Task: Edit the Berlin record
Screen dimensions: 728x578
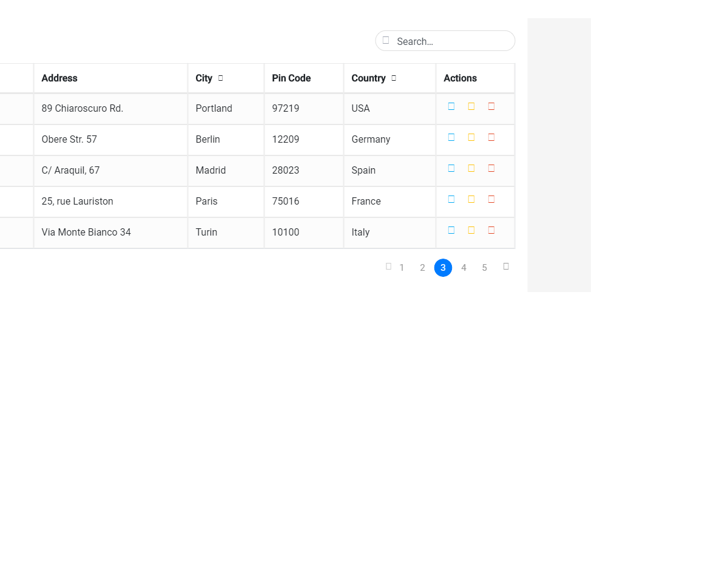Action: pos(471,137)
